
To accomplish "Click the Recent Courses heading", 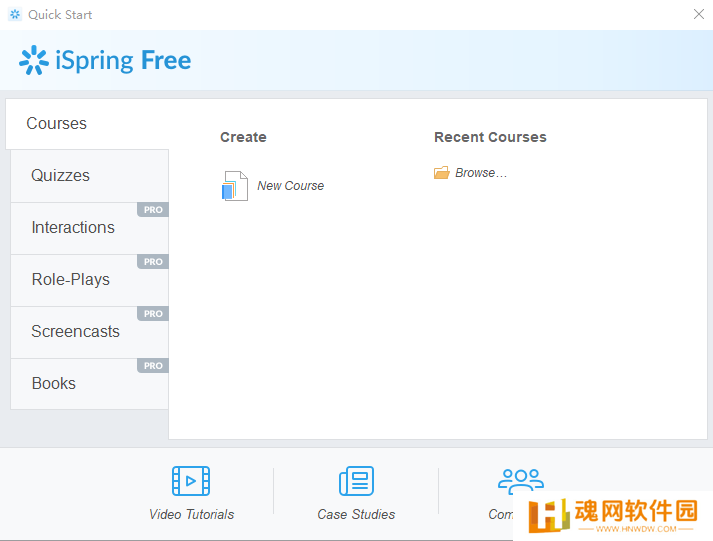I will [x=490, y=137].
